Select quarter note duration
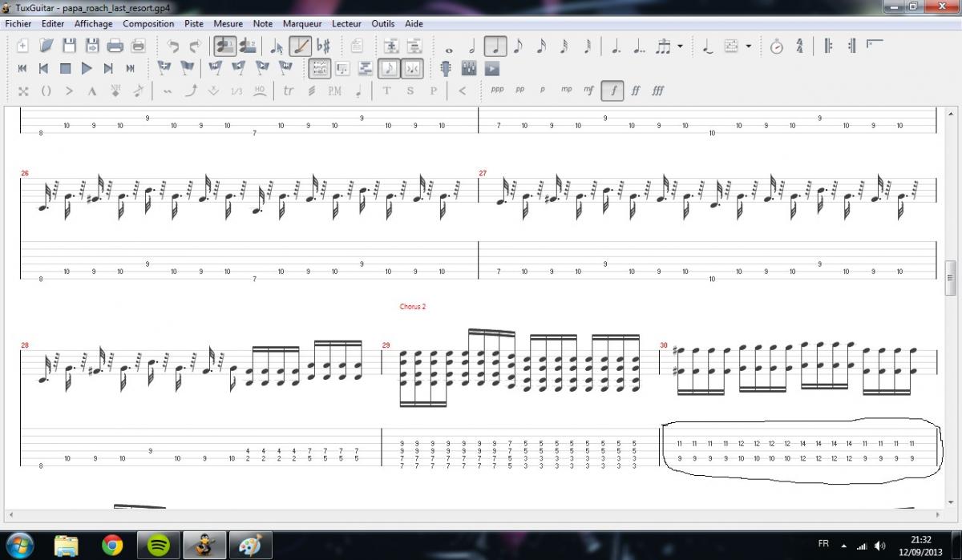The width and height of the screenshot is (962, 560). [x=495, y=46]
